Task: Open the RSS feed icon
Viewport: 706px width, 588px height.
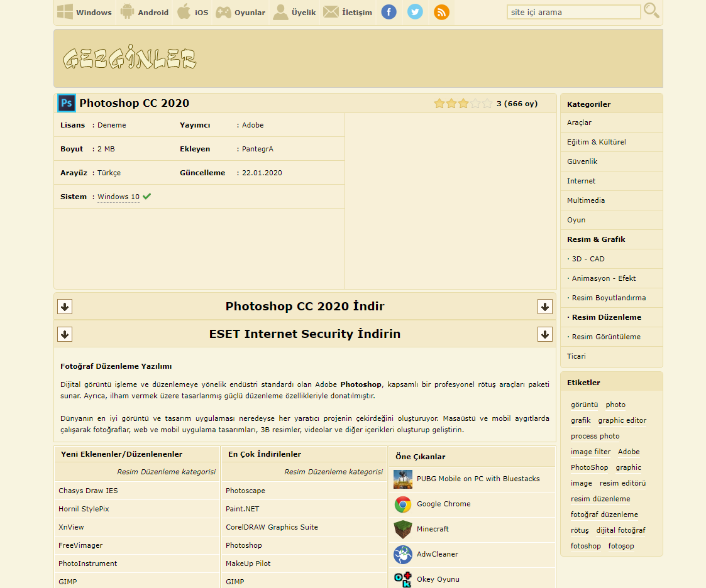Action: click(x=441, y=12)
